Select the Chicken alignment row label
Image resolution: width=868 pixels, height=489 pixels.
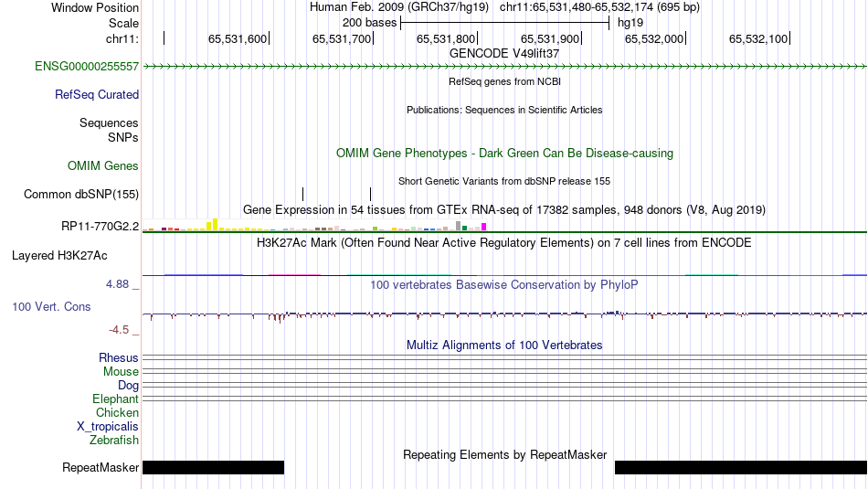[x=117, y=413]
